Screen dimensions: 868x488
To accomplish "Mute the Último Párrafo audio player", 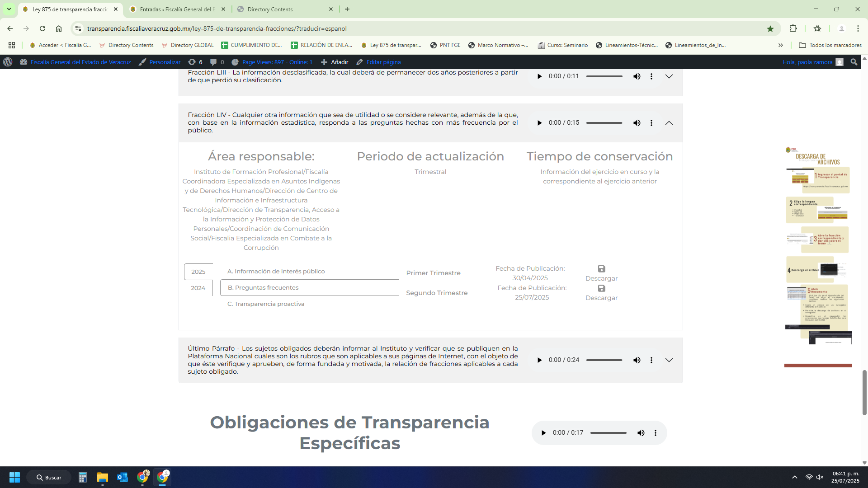I will click(x=637, y=360).
